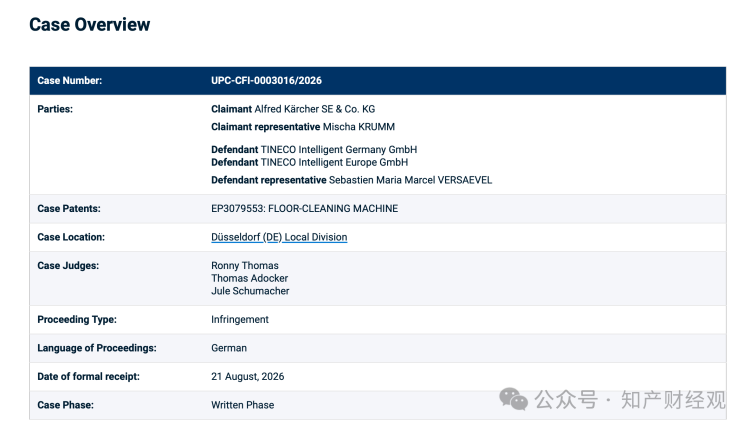Select the Case Overview heading

pyautogui.click(x=89, y=24)
